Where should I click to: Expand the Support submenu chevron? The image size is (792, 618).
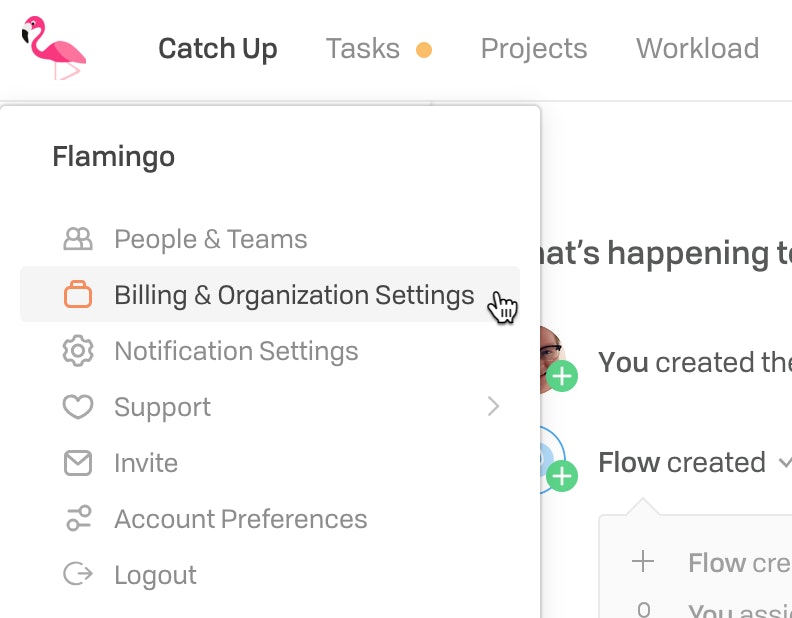pyautogui.click(x=493, y=406)
